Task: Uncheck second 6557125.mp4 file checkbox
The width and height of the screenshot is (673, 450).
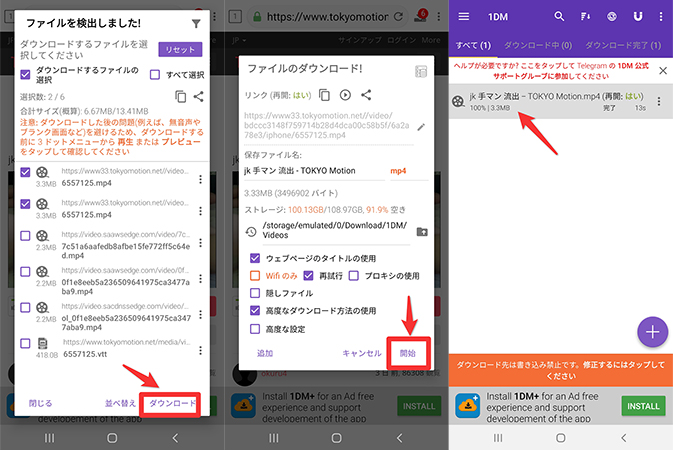Action: 25,204
